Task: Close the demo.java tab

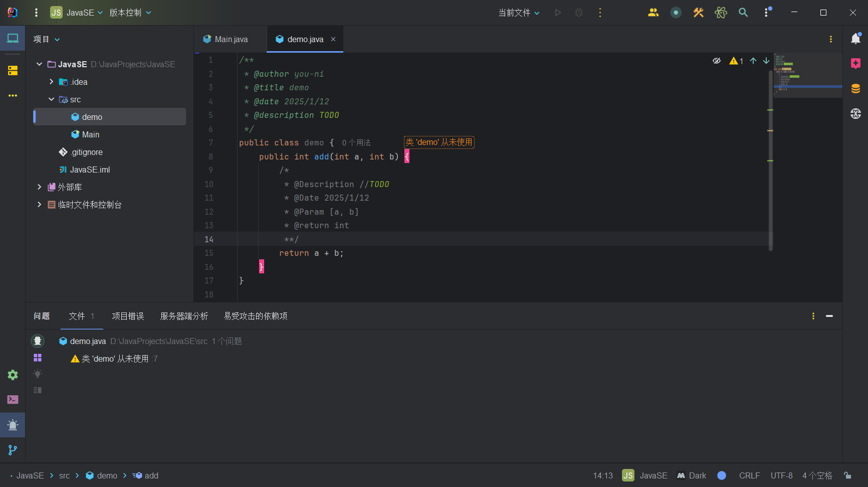Action: pyautogui.click(x=333, y=39)
